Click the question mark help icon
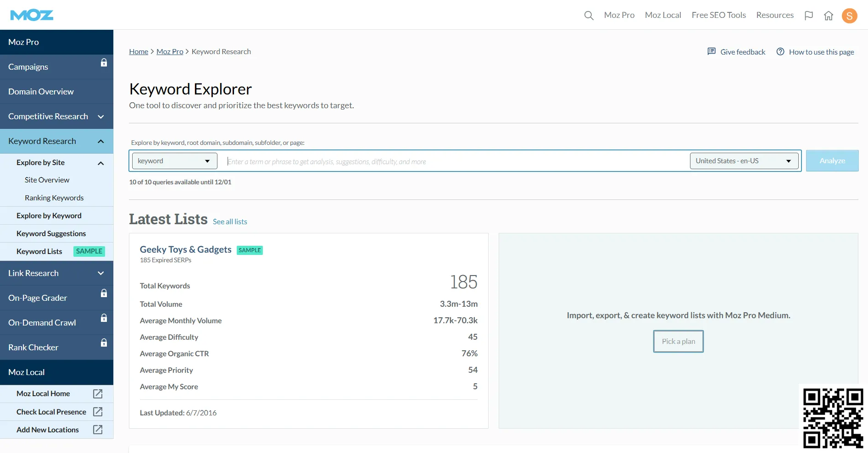The height and width of the screenshot is (453, 868). pos(780,51)
